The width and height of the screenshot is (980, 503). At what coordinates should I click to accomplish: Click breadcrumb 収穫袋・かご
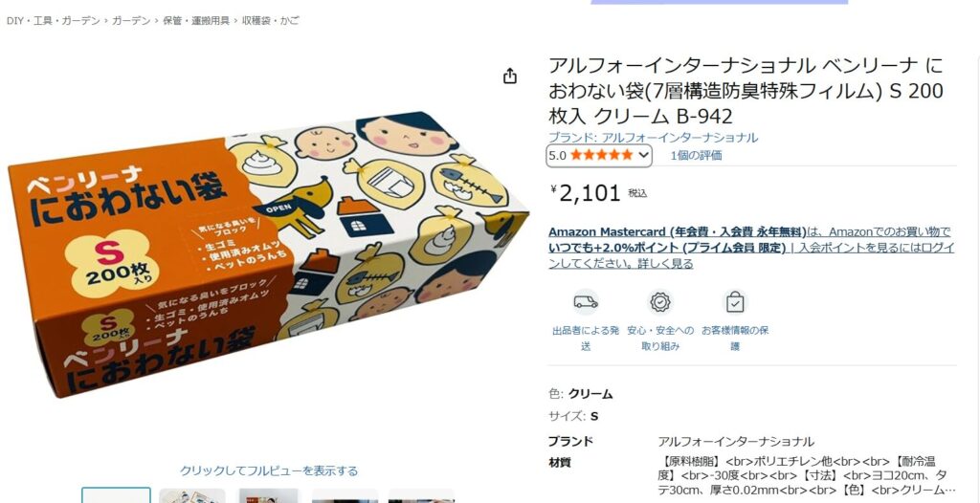tap(271, 21)
